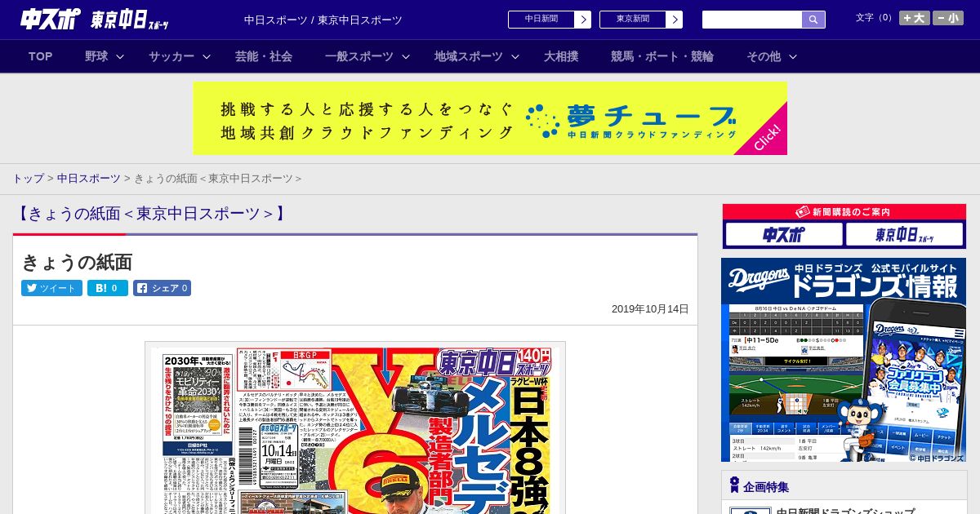The image size is (980, 514).
Task: Share via Twitter ツイート button
Action: click(51, 288)
